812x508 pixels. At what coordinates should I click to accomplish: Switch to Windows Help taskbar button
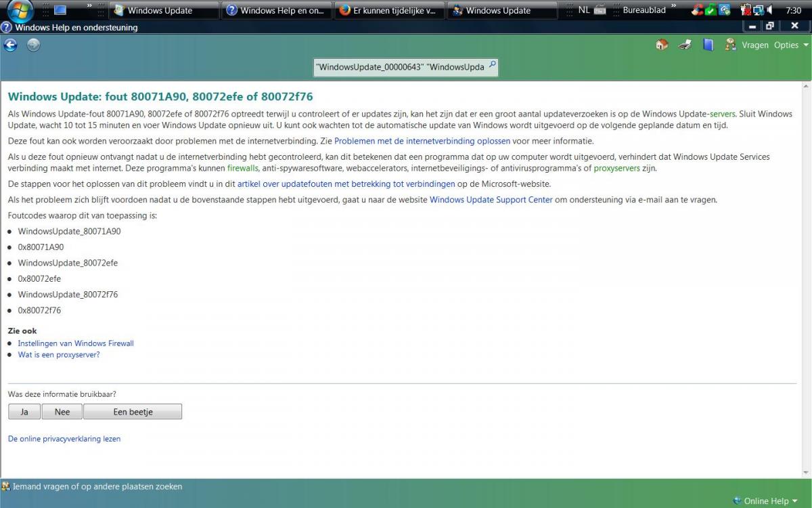click(276, 10)
